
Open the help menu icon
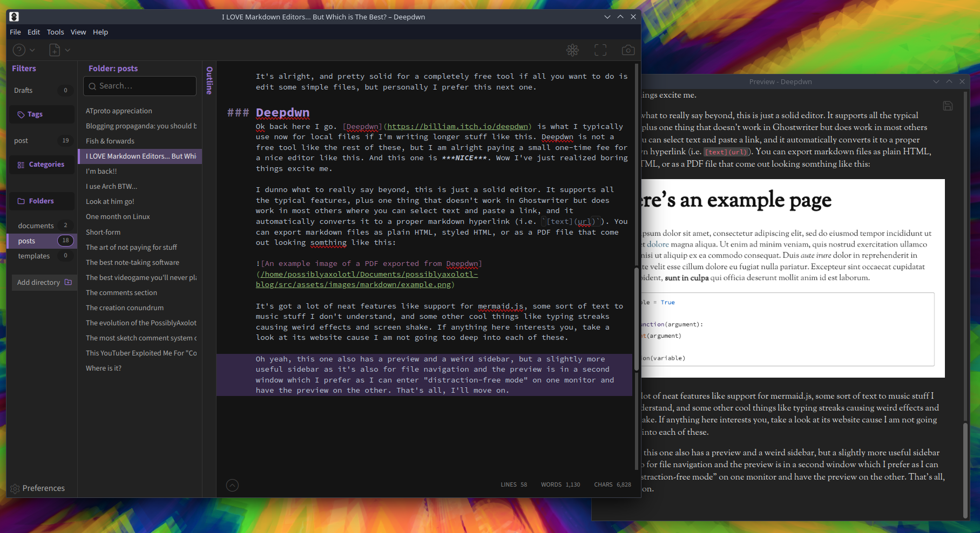click(x=18, y=50)
